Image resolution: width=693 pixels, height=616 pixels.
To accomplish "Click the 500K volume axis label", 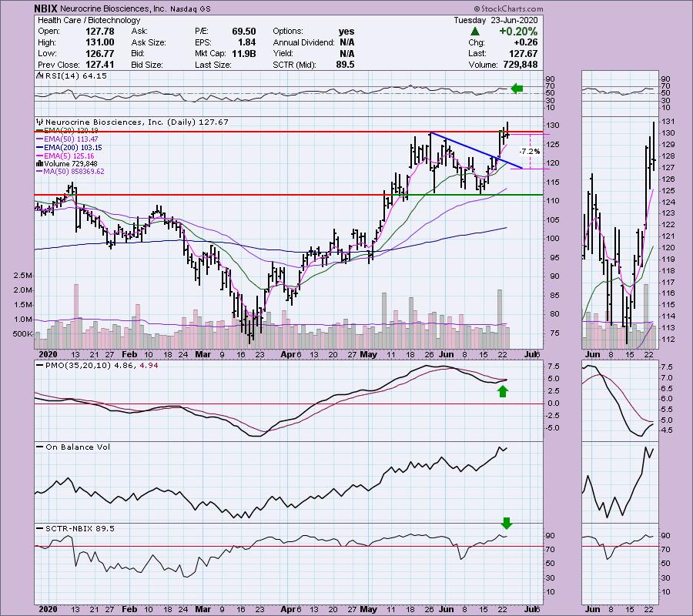I will [x=22, y=333].
